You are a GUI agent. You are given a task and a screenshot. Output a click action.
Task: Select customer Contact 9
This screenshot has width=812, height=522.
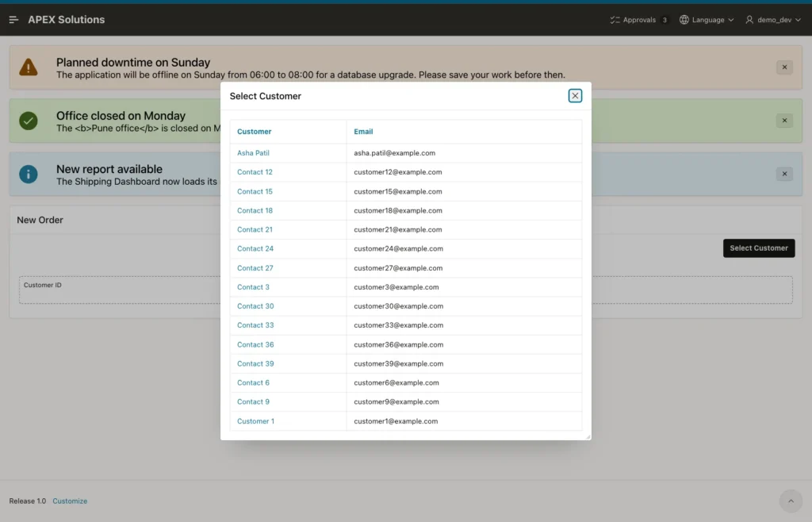coord(253,402)
